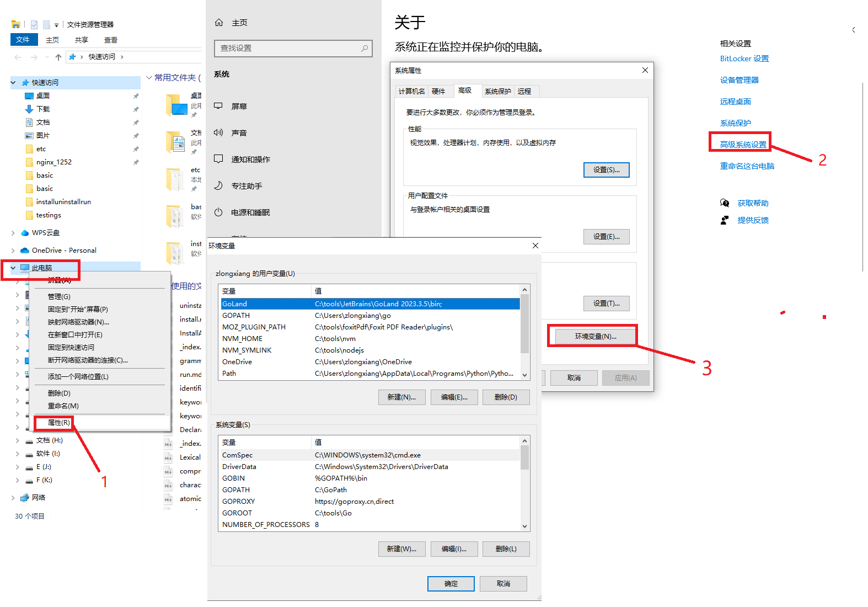This screenshot has width=868, height=607.
Task: Open the 声音 sound settings icon
Action: [x=218, y=132]
